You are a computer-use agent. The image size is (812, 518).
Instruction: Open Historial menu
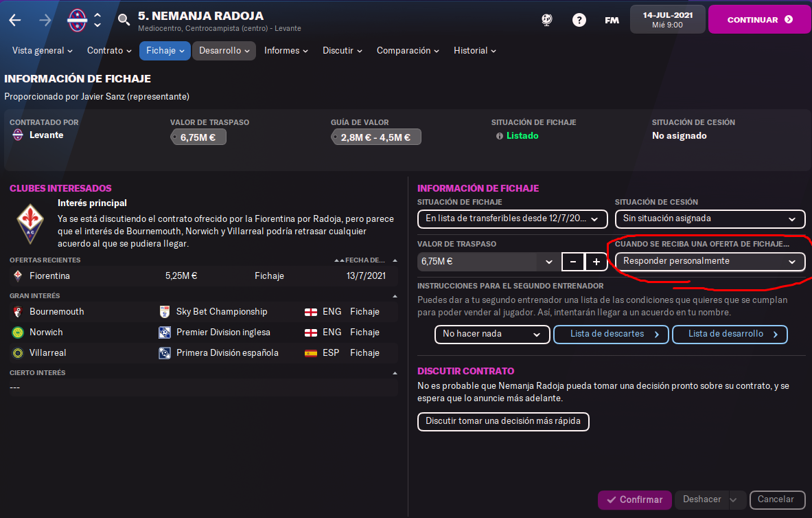point(475,51)
